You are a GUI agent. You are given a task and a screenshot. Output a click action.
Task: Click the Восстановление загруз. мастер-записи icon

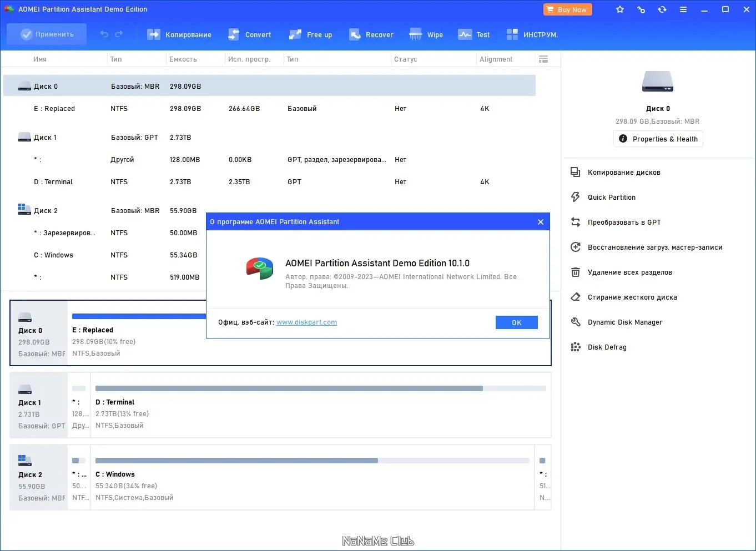pyautogui.click(x=576, y=247)
